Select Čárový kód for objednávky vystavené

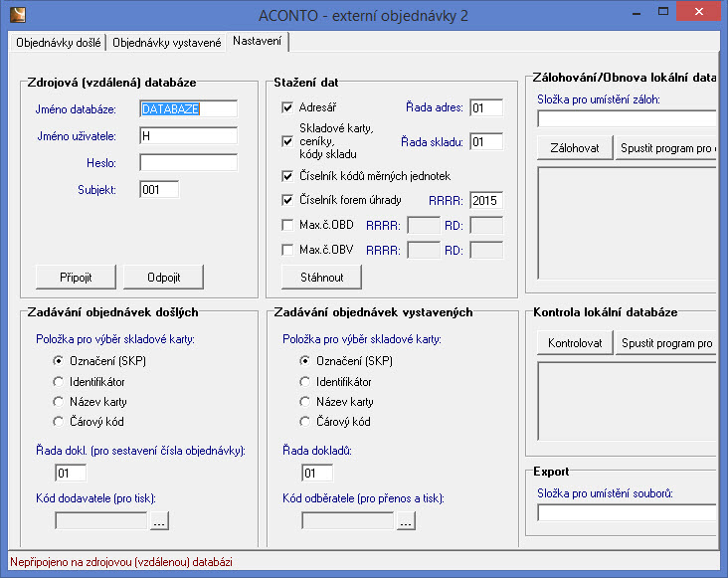(304, 422)
